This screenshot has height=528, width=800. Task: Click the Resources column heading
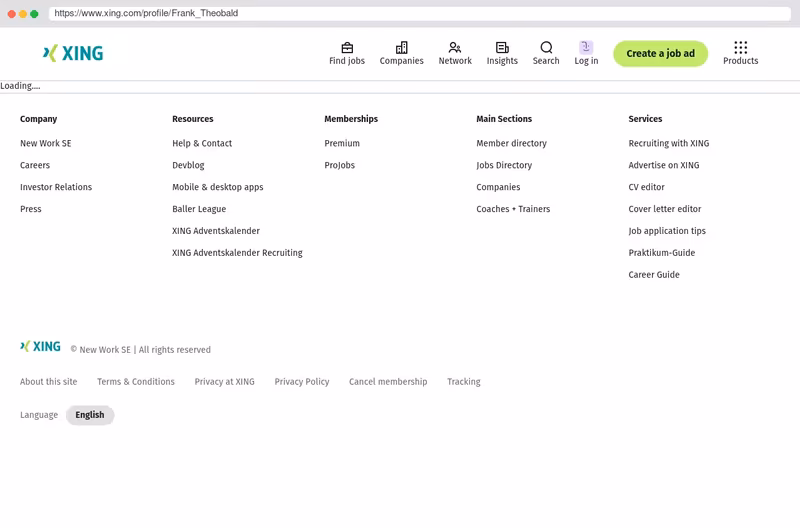coord(192,119)
